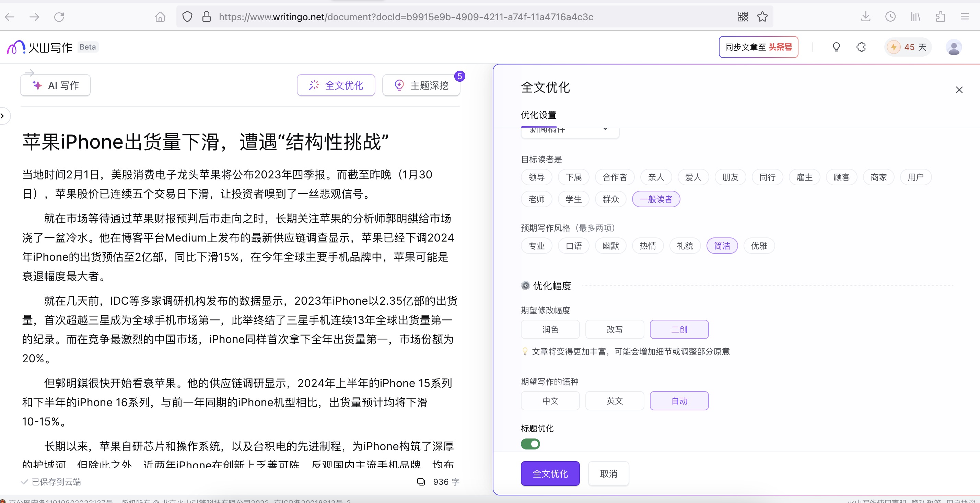Image resolution: width=980 pixels, height=503 pixels.
Task: Open AI 写作 tool
Action: (x=55, y=85)
